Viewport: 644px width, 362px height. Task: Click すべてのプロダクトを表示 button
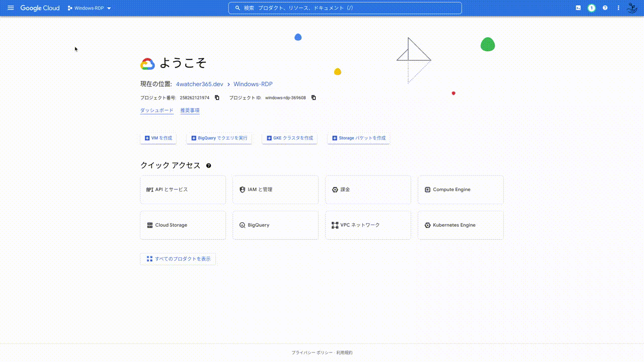pyautogui.click(x=178, y=259)
